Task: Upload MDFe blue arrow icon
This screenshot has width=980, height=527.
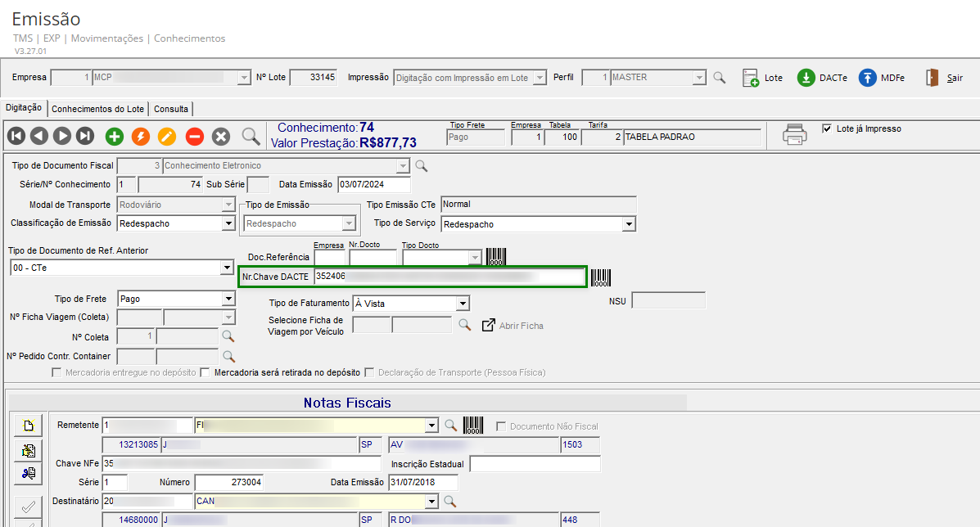Action: (868, 78)
